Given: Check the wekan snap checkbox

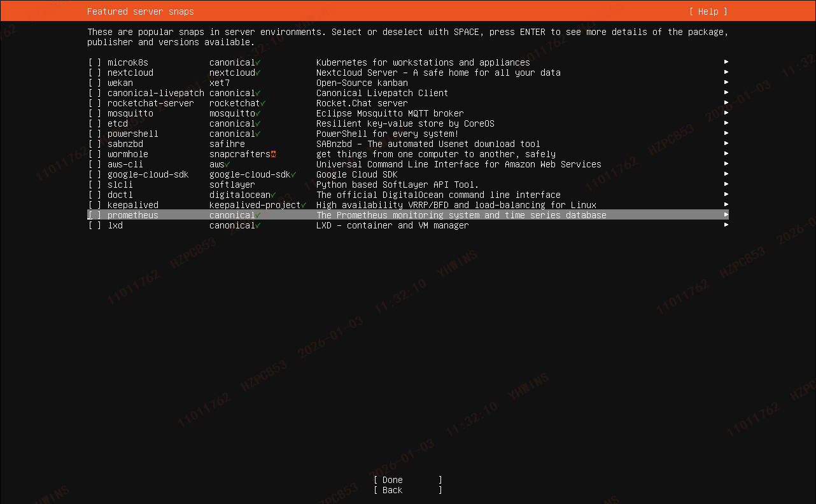Looking at the screenshot, I should (94, 83).
